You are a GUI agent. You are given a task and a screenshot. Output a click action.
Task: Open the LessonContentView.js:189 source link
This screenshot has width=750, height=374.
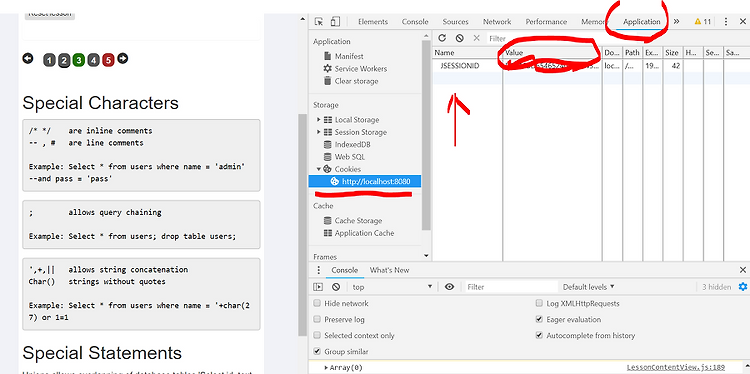click(676, 368)
